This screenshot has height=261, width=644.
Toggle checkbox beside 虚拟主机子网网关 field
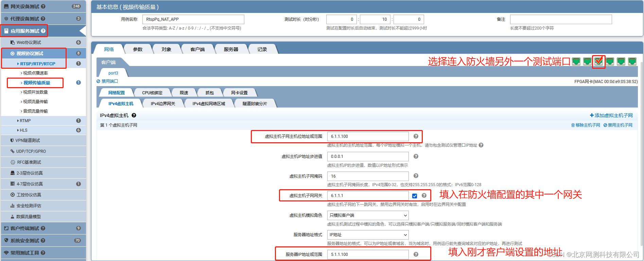pyautogui.click(x=415, y=196)
